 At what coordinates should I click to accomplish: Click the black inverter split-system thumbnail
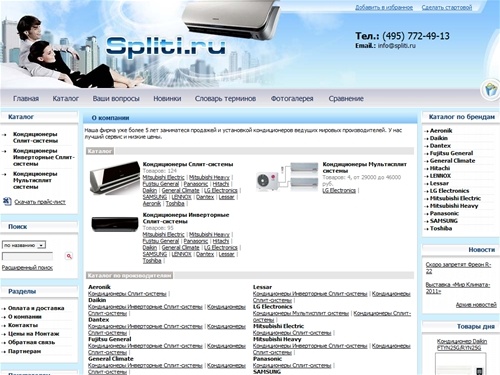115,224
